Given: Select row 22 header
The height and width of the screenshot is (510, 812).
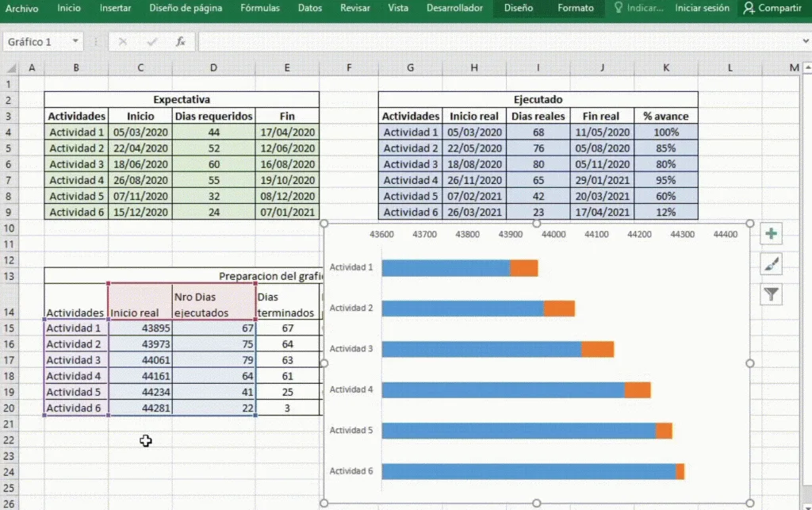Looking at the screenshot, I should click(9, 440).
